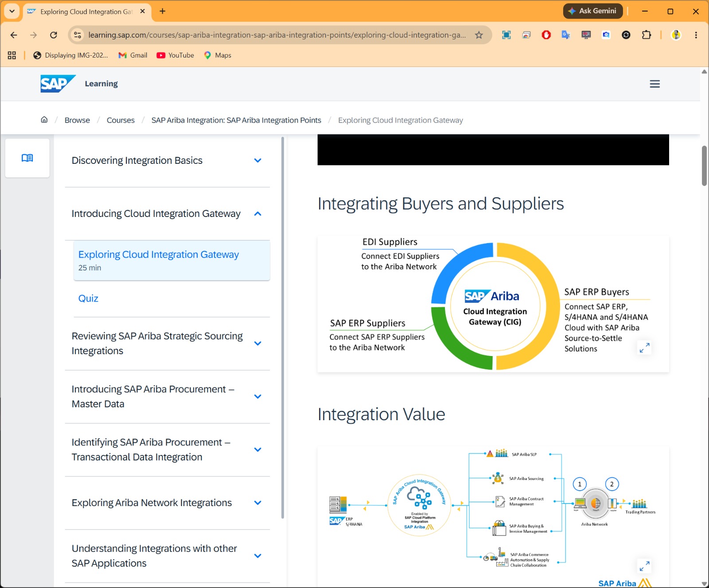Image resolution: width=709 pixels, height=588 pixels.
Task: Open SAP Ariba Integration Points breadcrumb link
Action: 236,120
